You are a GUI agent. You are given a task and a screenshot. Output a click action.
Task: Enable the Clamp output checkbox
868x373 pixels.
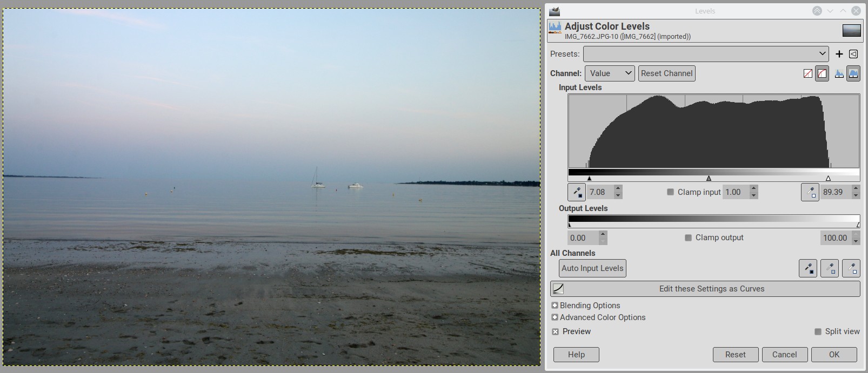(688, 238)
